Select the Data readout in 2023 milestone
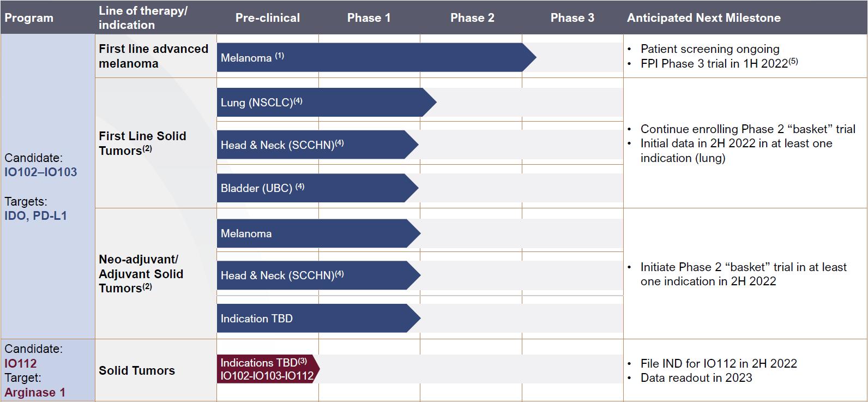The image size is (868, 402). coord(696,377)
